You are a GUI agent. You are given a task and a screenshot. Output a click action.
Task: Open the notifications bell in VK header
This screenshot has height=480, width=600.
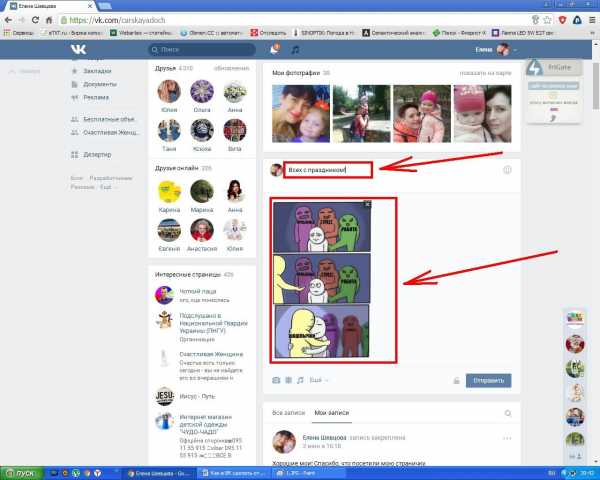[274, 49]
